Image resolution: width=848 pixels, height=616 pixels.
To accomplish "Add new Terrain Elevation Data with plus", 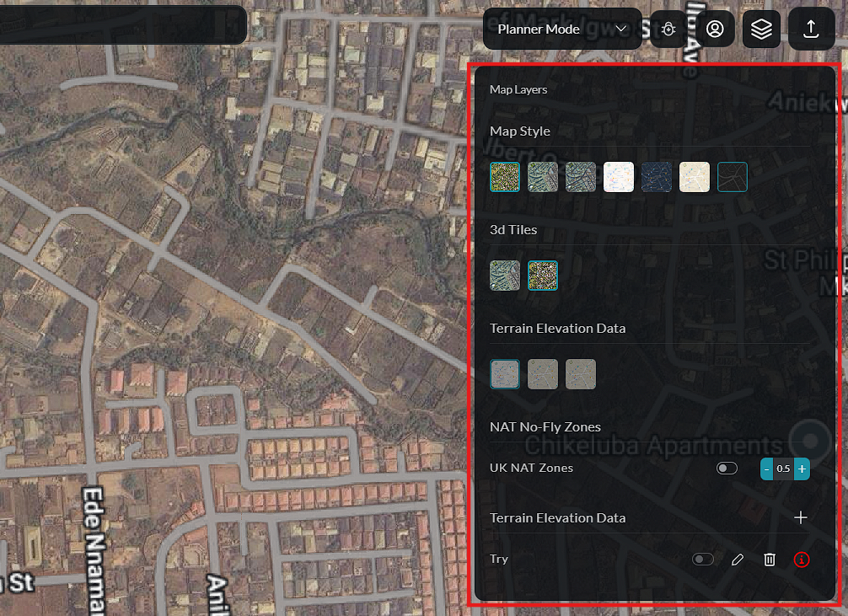I will [x=801, y=517].
